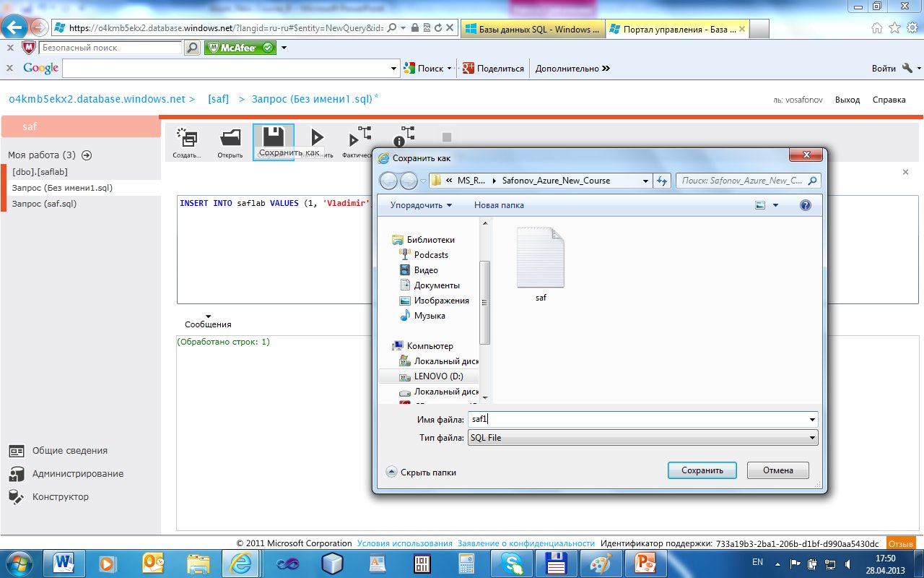The width and height of the screenshot is (924, 578).
Task: Open Конструктор in left sidebar
Action: coord(48,496)
